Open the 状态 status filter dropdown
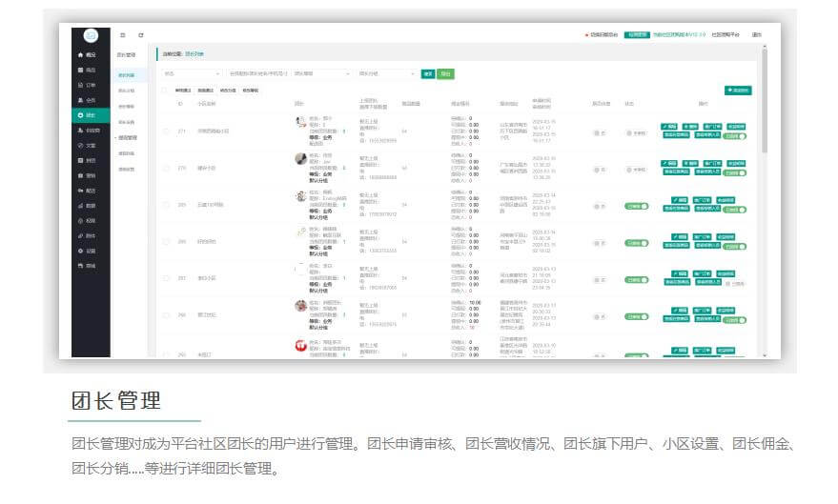Image resolution: width=838 pixels, height=504 pixels. click(x=191, y=72)
